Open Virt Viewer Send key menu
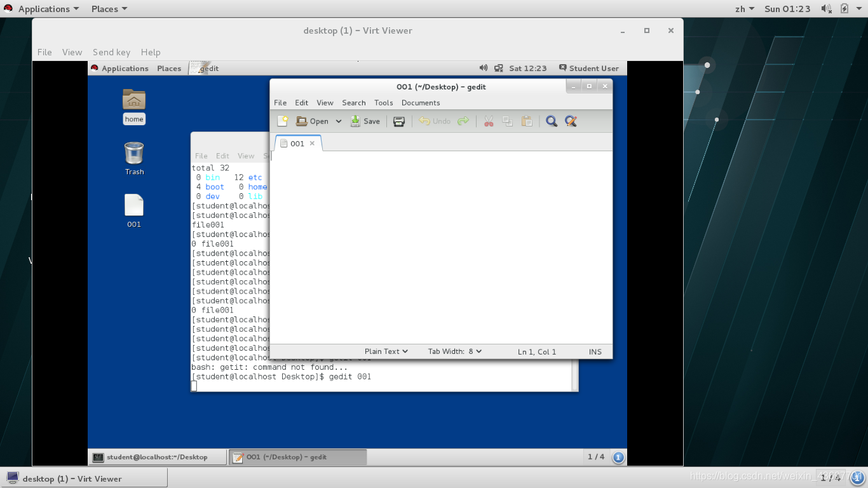This screenshot has height=488, width=868. click(111, 52)
